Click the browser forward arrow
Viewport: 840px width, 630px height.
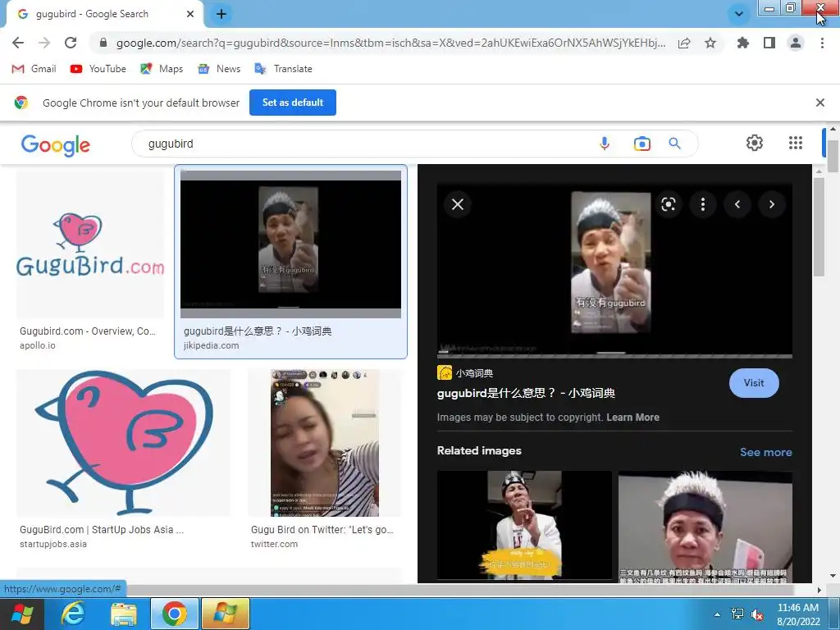[x=44, y=43]
